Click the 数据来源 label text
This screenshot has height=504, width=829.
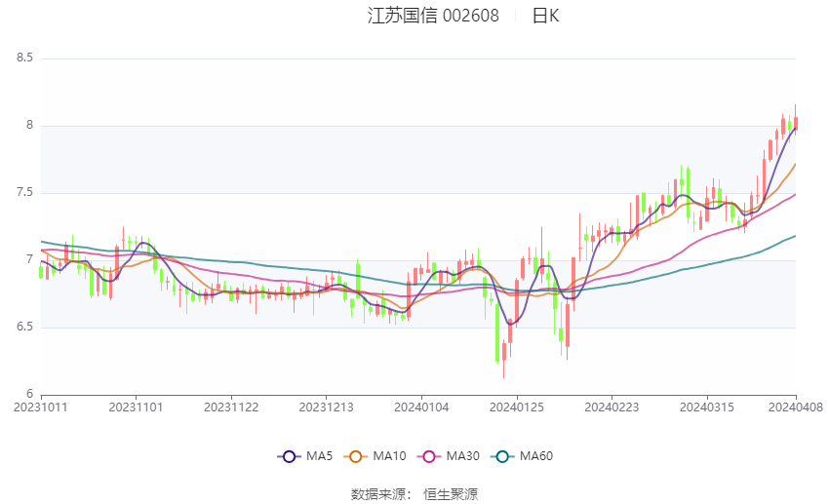pos(378,494)
